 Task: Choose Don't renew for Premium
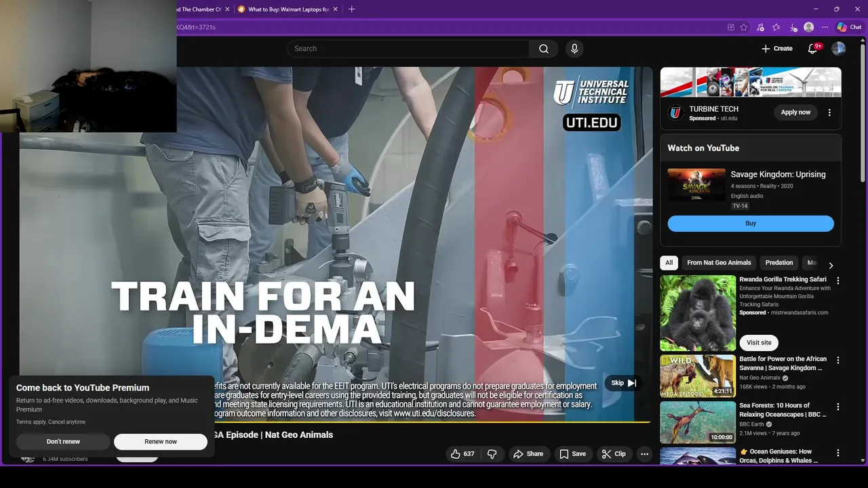pos(63,442)
